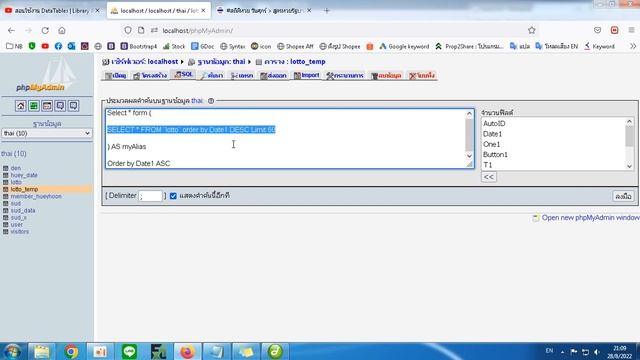Screen dimensions: 640x360
Task: Click the server localhost breadcrumb link
Action: click(x=144, y=62)
